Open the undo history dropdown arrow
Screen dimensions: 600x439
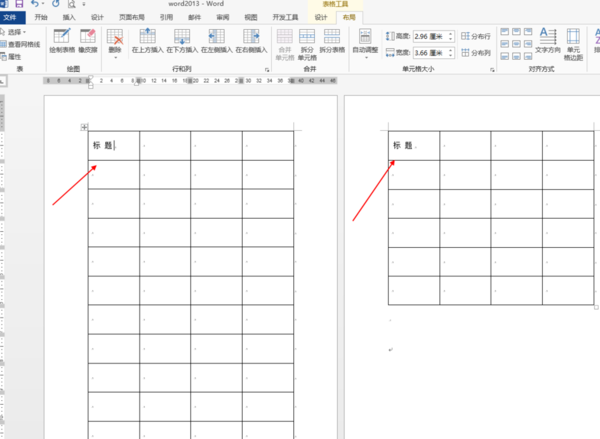point(43,4)
